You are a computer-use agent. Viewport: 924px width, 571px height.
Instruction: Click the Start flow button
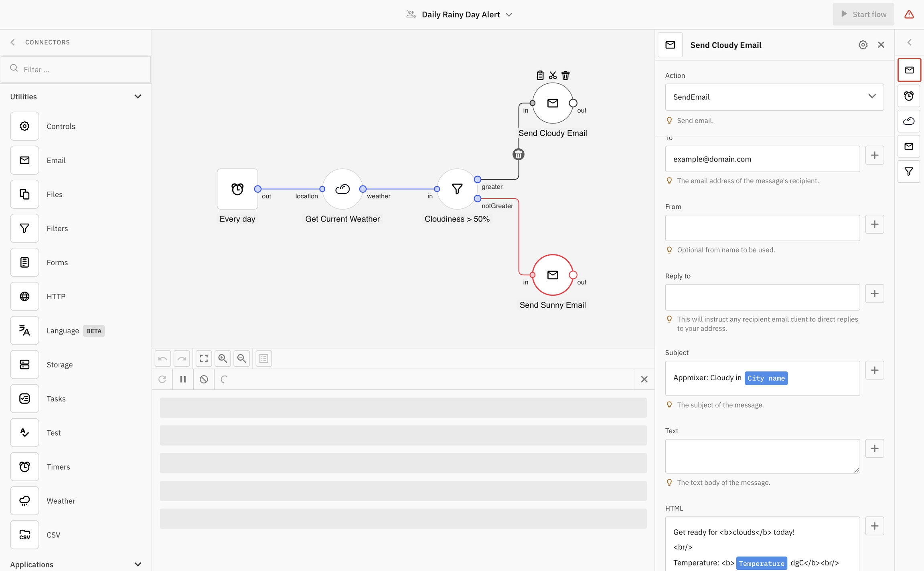863,14
